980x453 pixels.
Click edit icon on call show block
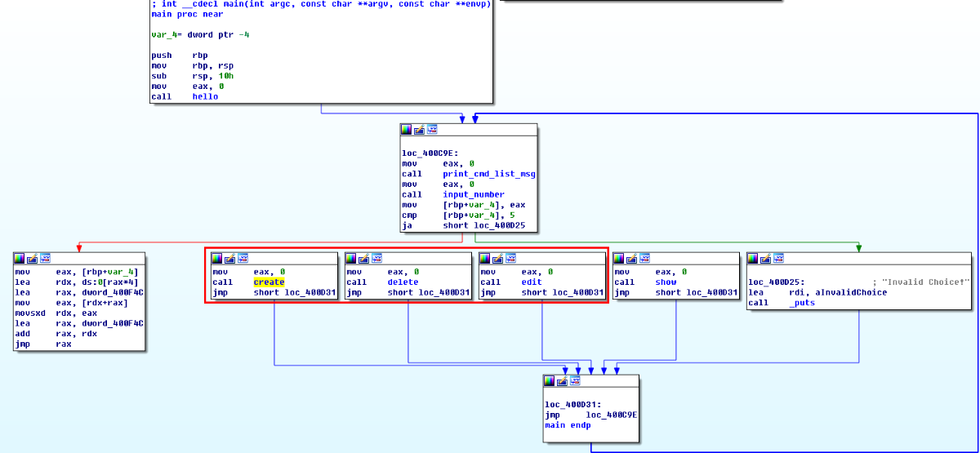click(x=632, y=258)
